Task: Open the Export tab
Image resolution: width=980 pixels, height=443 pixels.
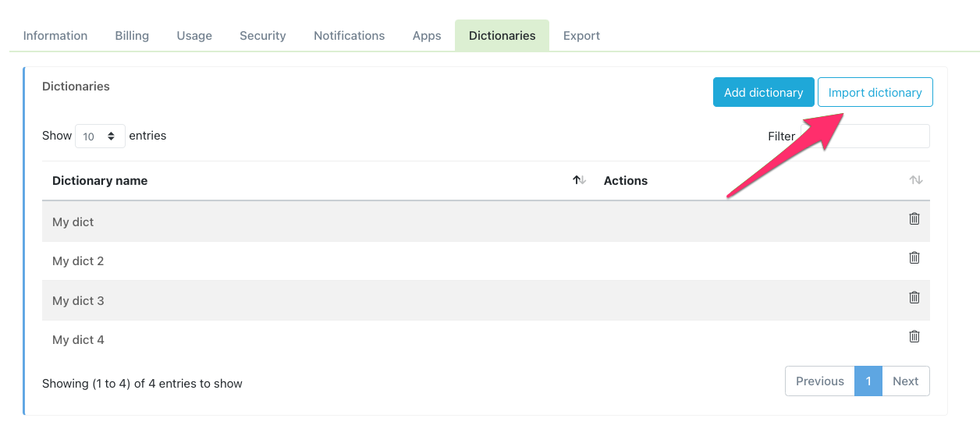Action: pos(581,36)
